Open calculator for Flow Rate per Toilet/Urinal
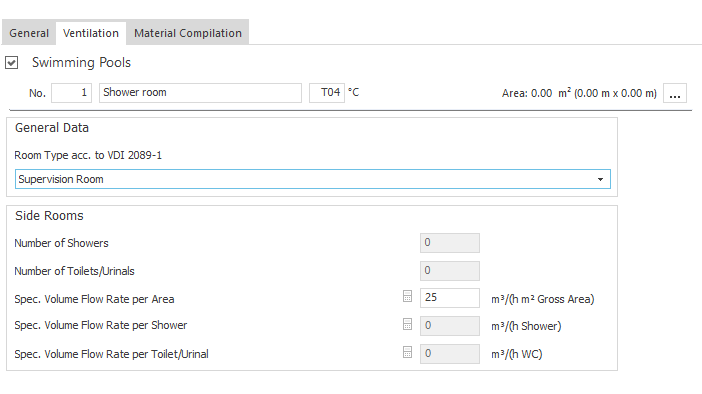This screenshot has height=394, width=702. [407, 352]
